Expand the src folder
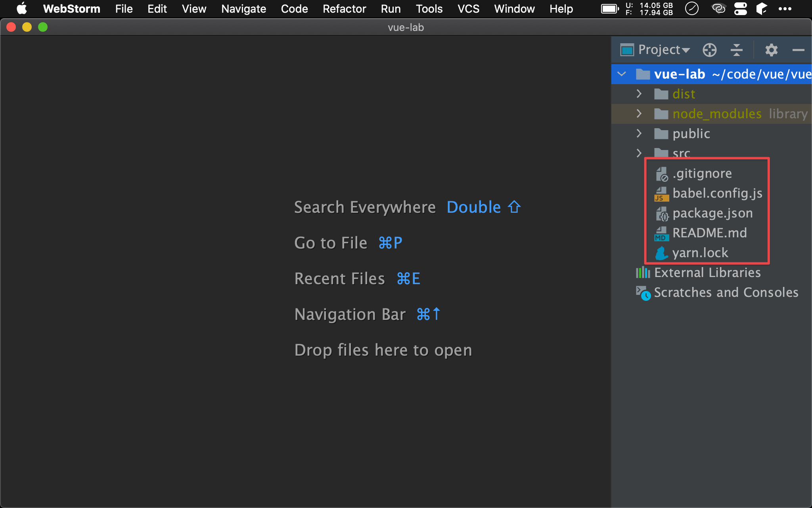The image size is (812, 508). (639, 153)
